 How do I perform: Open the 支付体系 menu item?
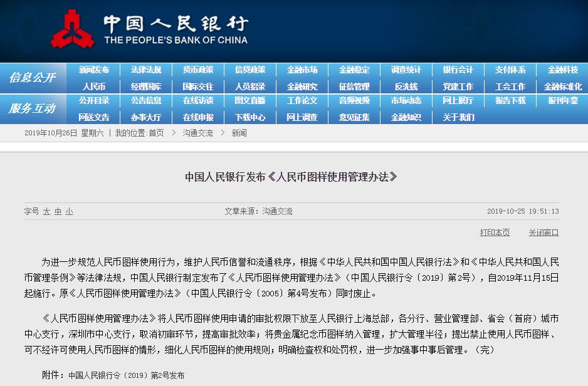coord(510,70)
